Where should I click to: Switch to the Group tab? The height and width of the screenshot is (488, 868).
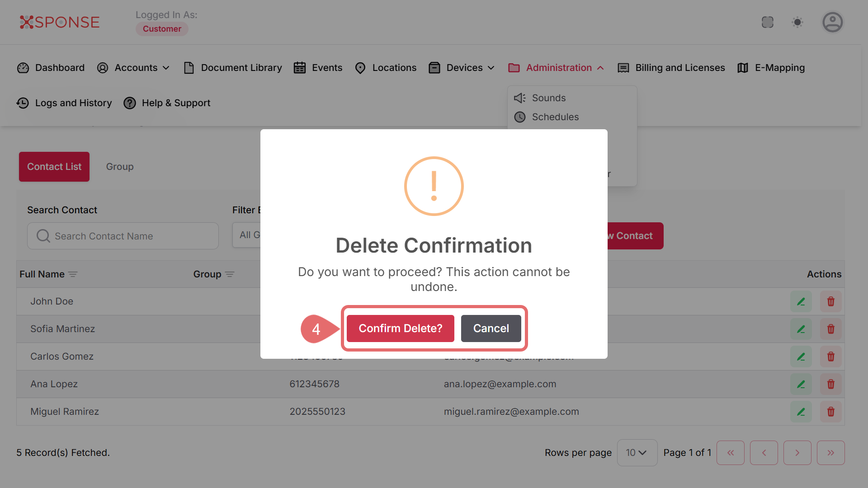120,167
